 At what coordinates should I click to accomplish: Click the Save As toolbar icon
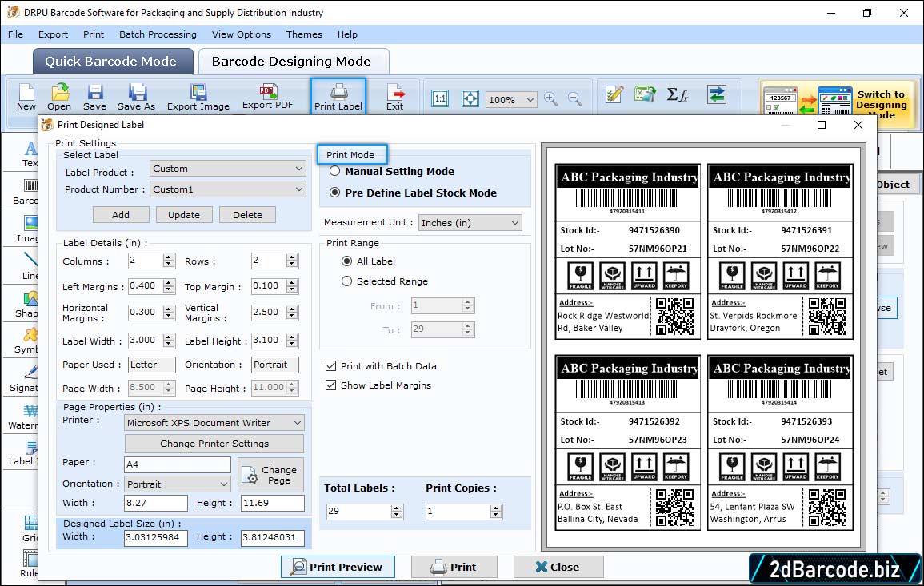(x=136, y=97)
